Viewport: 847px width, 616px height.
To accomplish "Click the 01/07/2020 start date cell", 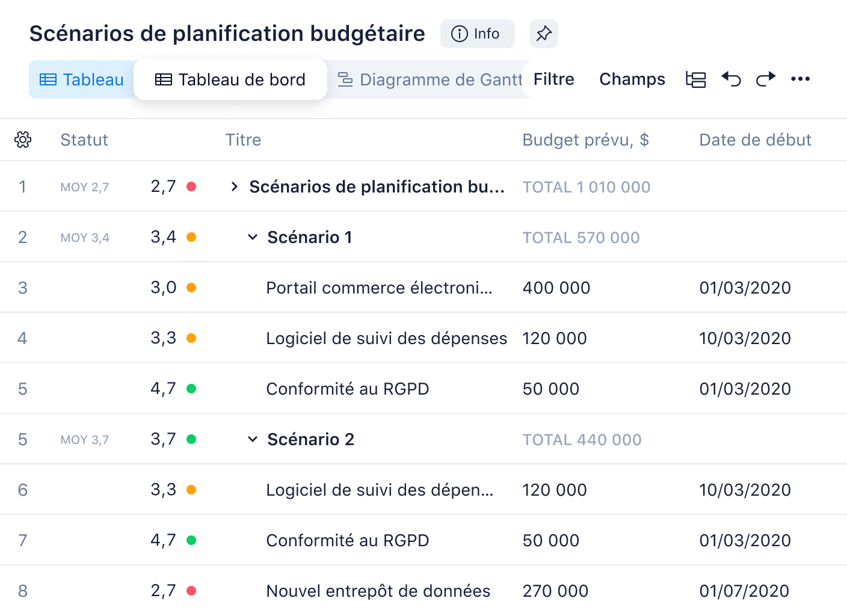I will pyautogui.click(x=744, y=591).
